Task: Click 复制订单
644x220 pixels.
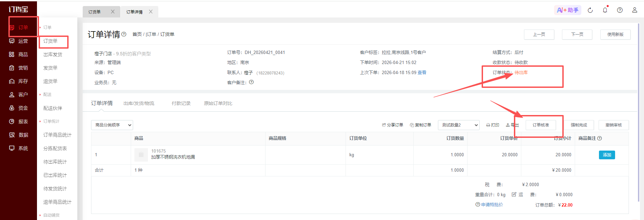Action: 420,125
